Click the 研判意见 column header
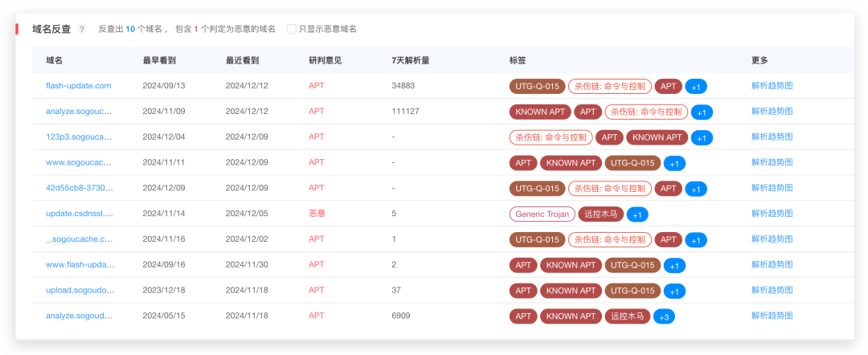Image resolution: width=868 pixels, height=355 pixels. coord(325,60)
